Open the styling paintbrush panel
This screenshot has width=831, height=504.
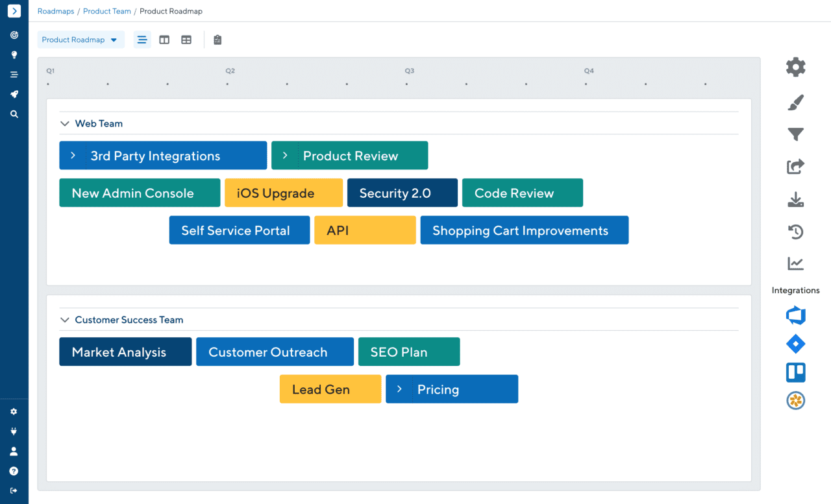(x=795, y=102)
